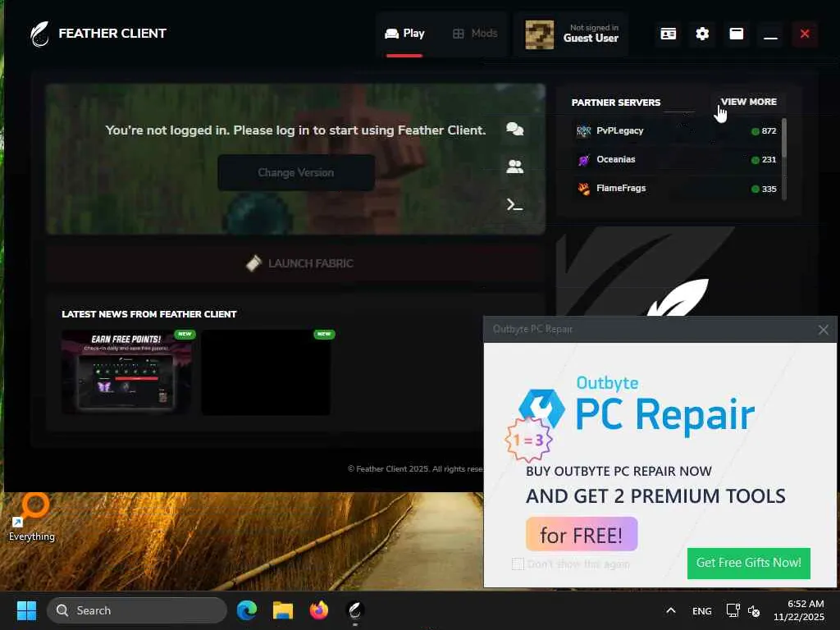Viewport: 840px width, 630px height.
Task: Open the second blank news thumbnail
Action: 267,372
